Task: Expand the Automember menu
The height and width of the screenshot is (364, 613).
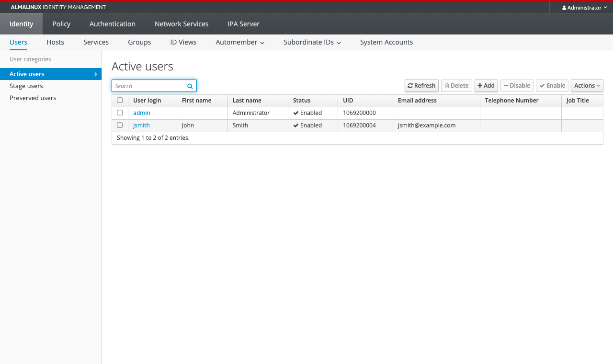Action: tap(240, 42)
